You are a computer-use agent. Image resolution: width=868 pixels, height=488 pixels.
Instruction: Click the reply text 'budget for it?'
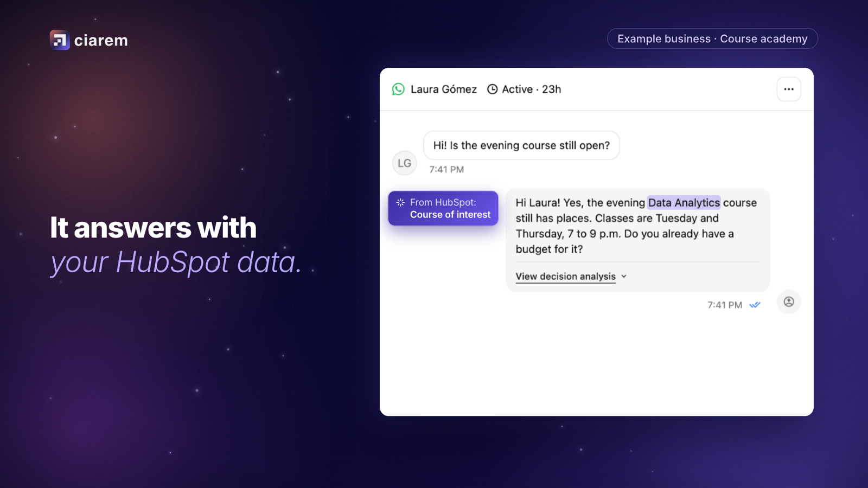[549, 249]
